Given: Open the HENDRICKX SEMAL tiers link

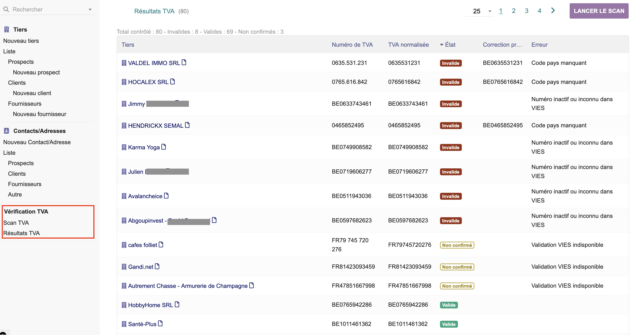Looking at the screenshot, I should point(156,126).
